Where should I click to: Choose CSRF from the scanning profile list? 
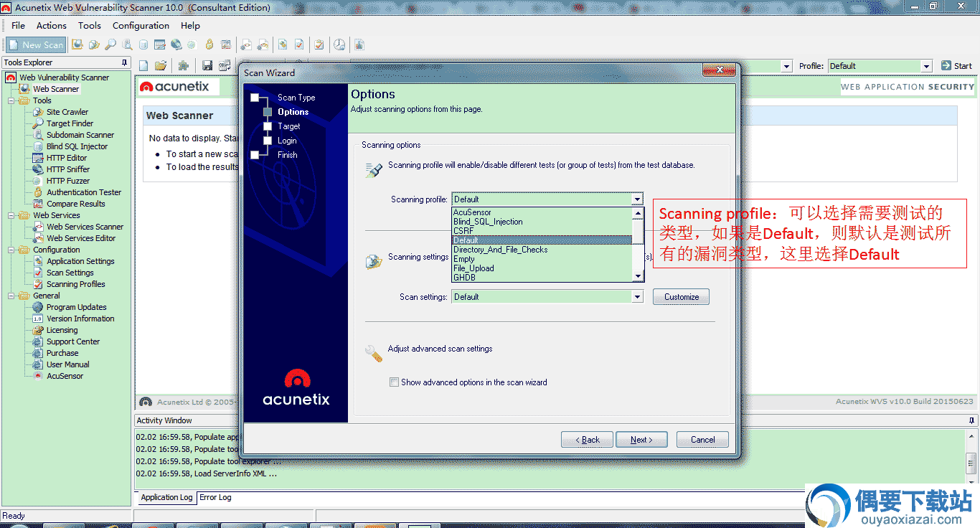pos(542,231)
